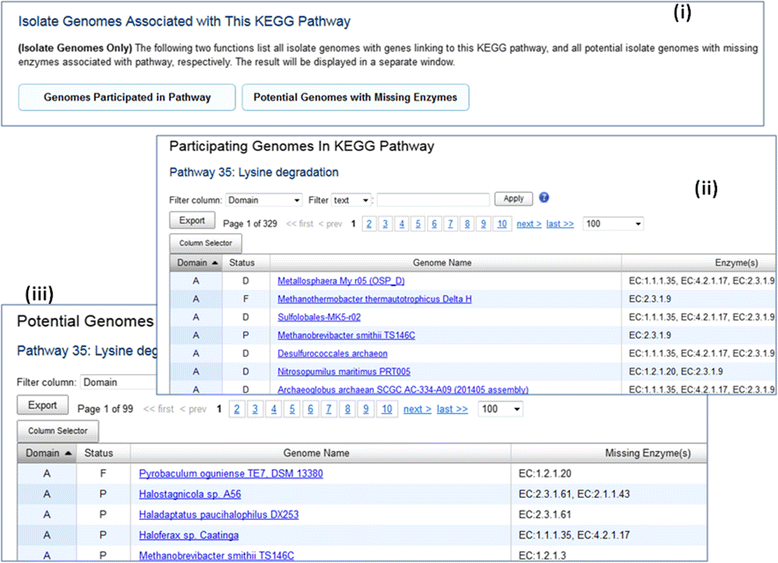Screen dimensions: 778x563
Task: Open Column Selector in Potential Genomes panel
Action: click(x=58, y=431)
